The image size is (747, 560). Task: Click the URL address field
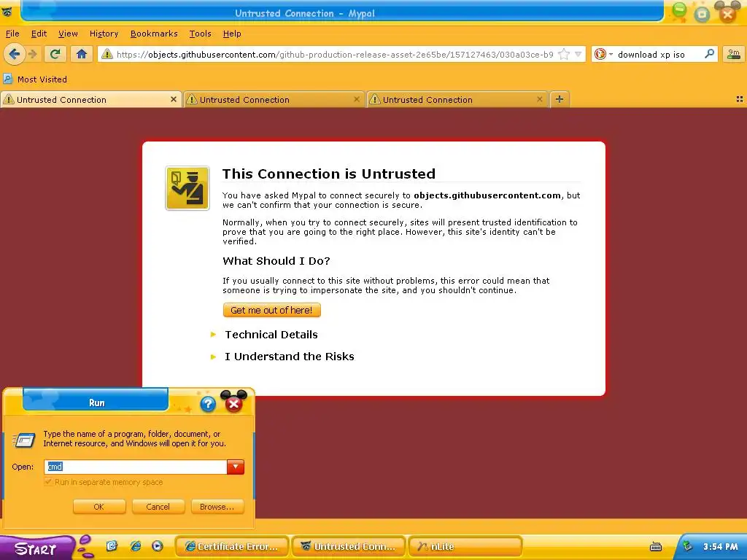(334, 54)
